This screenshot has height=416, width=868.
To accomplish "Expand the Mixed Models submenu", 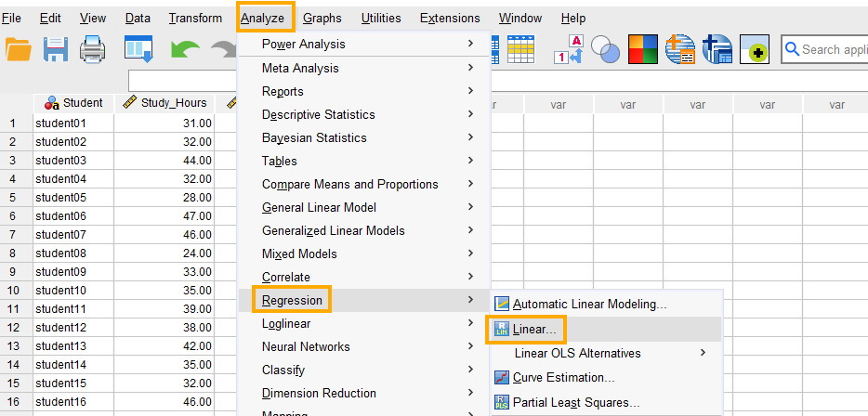I will [x=364, y=253].
